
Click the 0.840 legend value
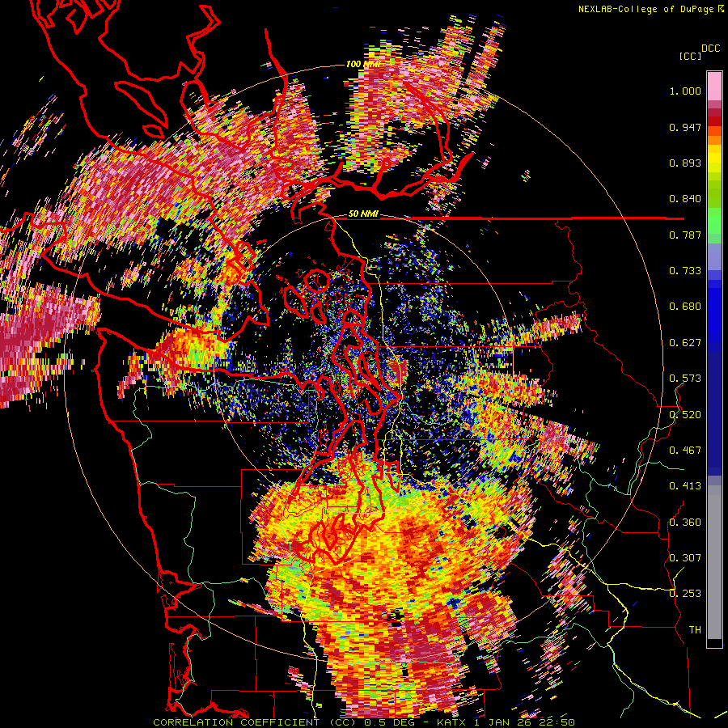(x=685, y=199)
